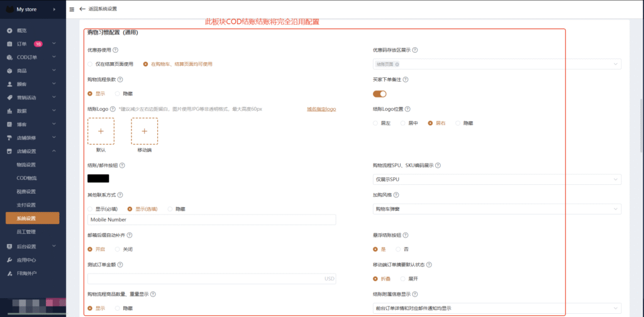The height and width of the screenshot is (317, 644).
Task: Open 支付设置 in the sidebar
Action: point(26,204)
